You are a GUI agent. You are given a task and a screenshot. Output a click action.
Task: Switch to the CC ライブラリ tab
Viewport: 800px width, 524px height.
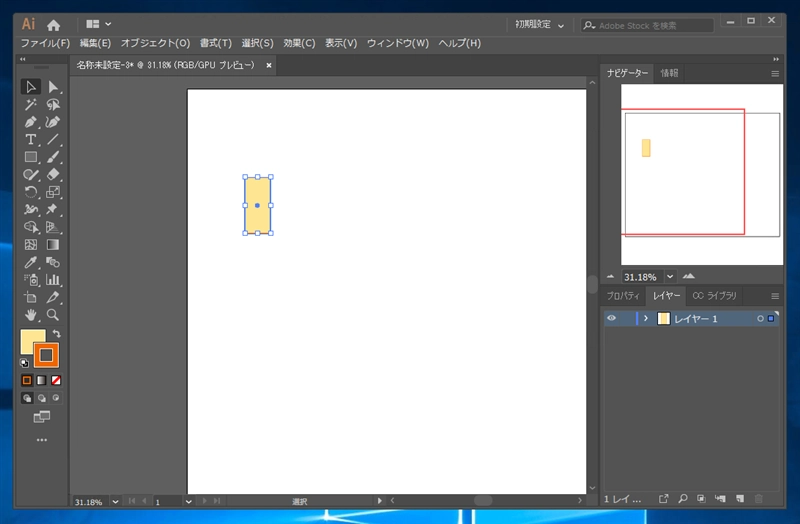point(714,296)
